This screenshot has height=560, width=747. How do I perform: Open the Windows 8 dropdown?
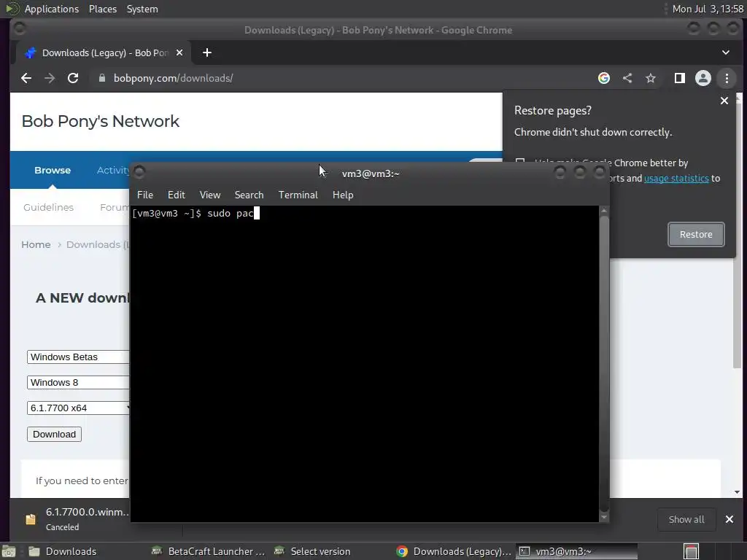(78, 382)
